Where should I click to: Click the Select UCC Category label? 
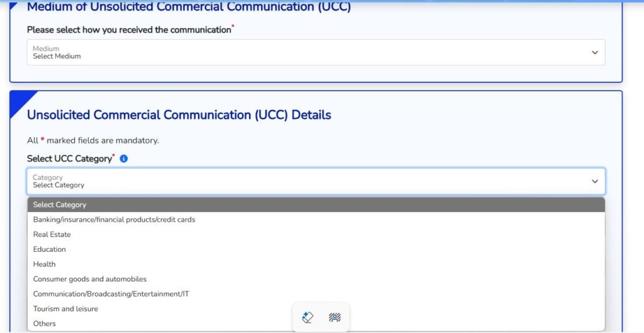[x=70, y=159]
